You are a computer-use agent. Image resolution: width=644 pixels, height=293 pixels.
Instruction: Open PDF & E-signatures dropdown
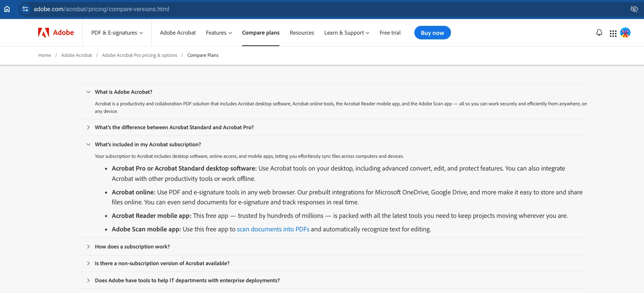click(117, 33)
